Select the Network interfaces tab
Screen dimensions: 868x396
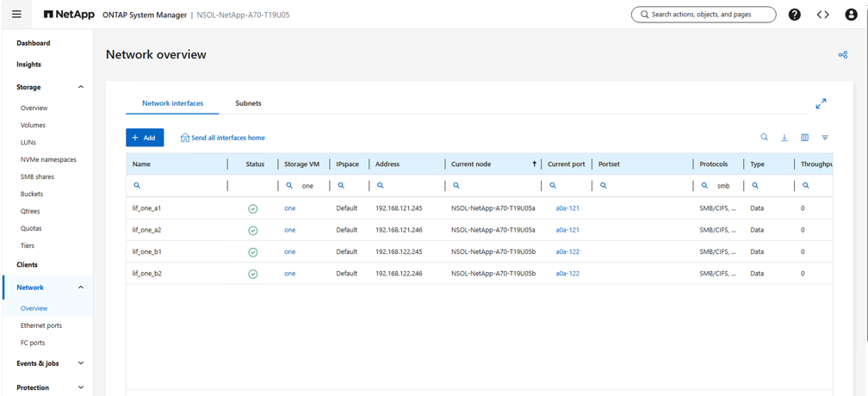(x=172, y=103)
